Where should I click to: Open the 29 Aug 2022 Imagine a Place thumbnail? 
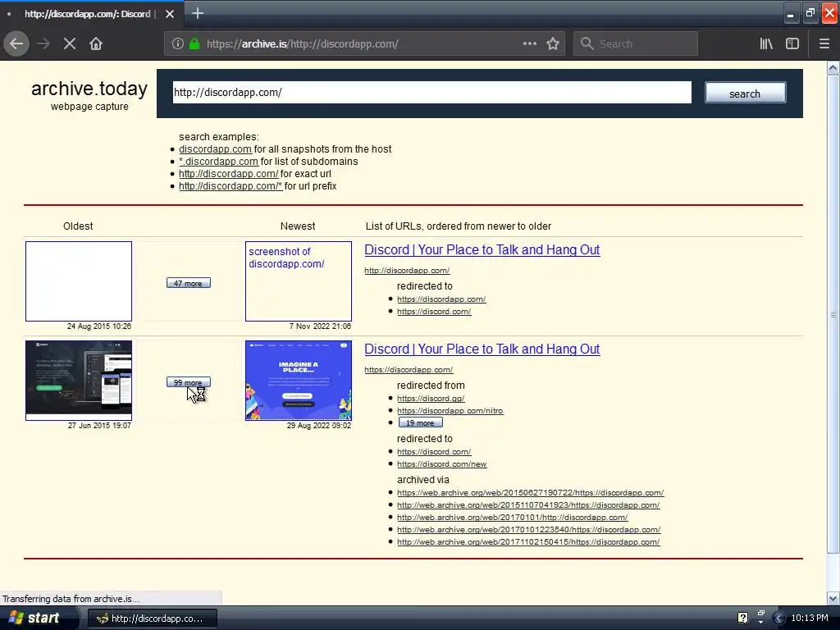[299, 381]
